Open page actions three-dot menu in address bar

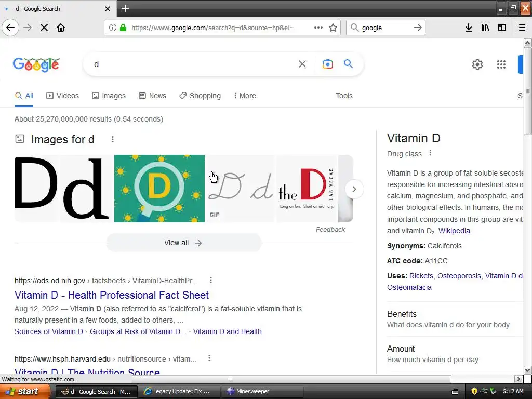[x=318, y=28]
